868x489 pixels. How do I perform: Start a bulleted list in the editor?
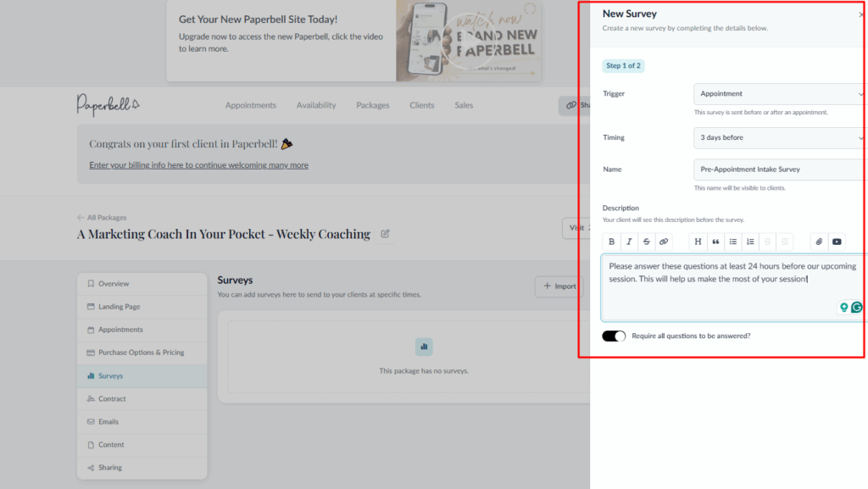click(x=733, y=242)
